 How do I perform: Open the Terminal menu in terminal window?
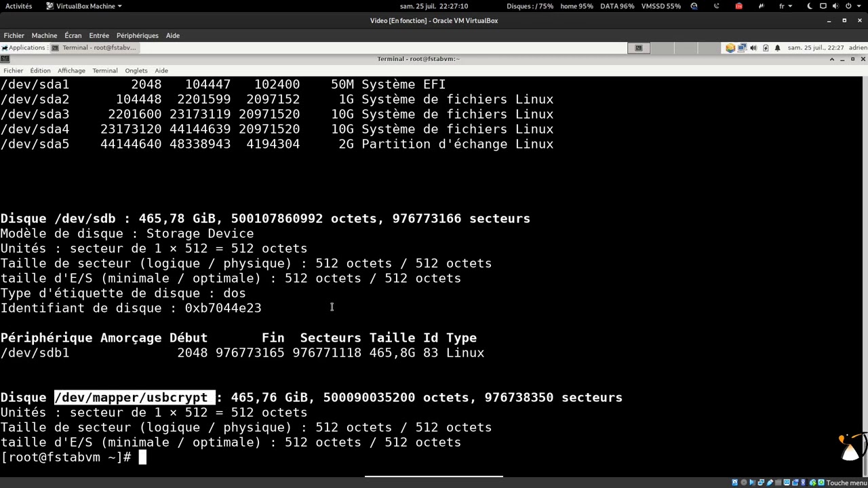pyautogui.click(x=105, y=70)
